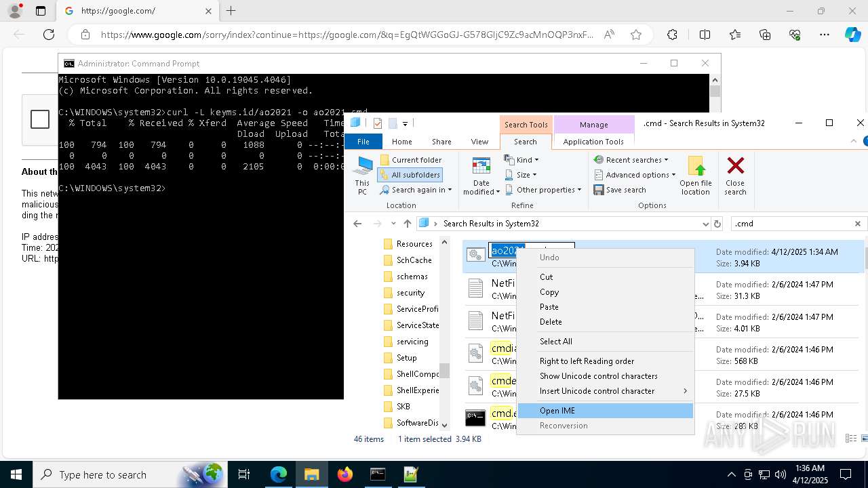Click Open IME menu entry
868x488 pixels.
pyautogui.click(x=606, y=411)
